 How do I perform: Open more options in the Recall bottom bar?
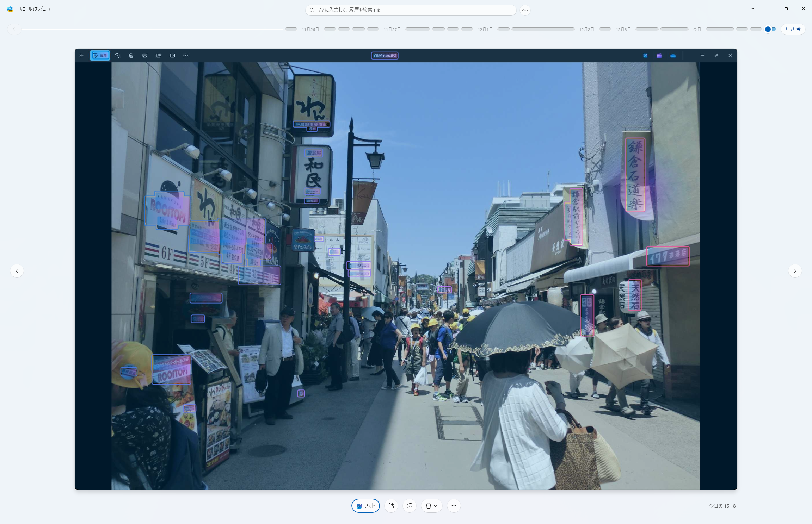point(454,506)
